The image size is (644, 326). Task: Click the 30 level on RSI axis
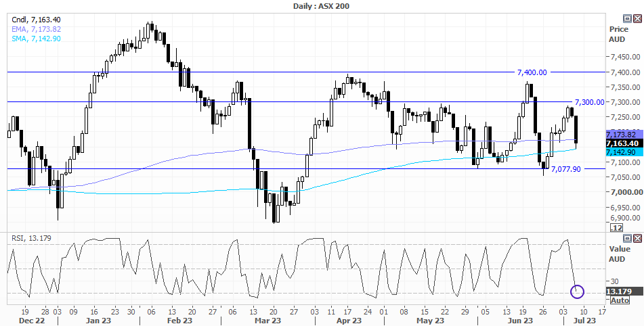click(614, 281)
